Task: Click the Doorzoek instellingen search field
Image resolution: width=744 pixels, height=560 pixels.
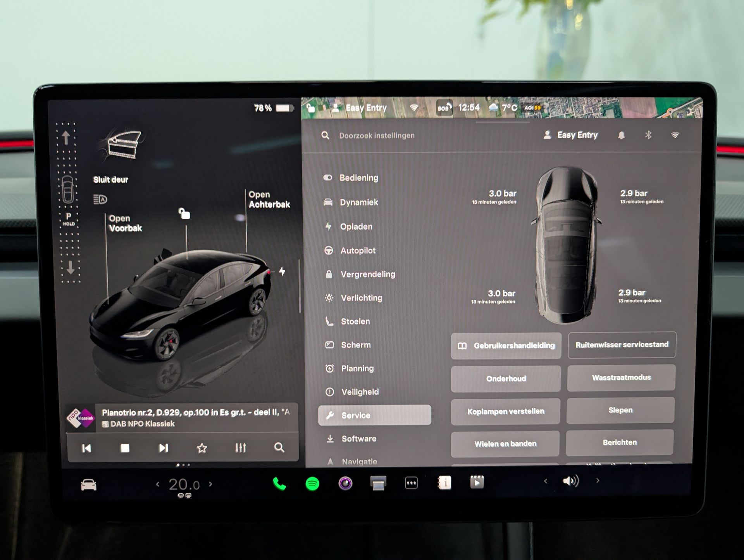Action: click(377, 136)
